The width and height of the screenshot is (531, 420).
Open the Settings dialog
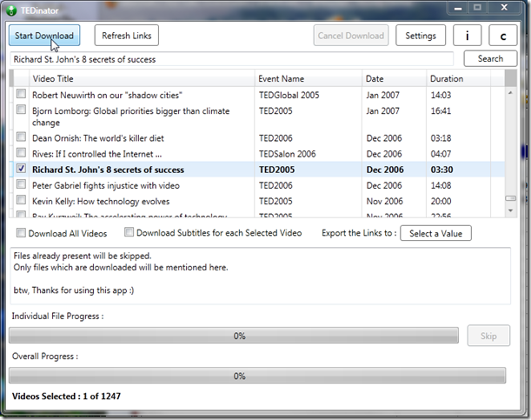(x=421, y=36)
